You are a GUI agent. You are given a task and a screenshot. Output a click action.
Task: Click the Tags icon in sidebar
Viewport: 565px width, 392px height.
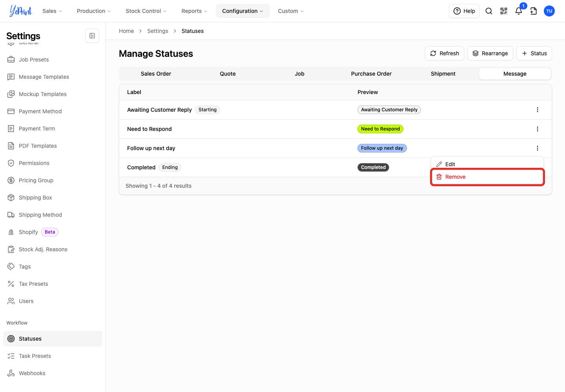click(x=11, y=267)
